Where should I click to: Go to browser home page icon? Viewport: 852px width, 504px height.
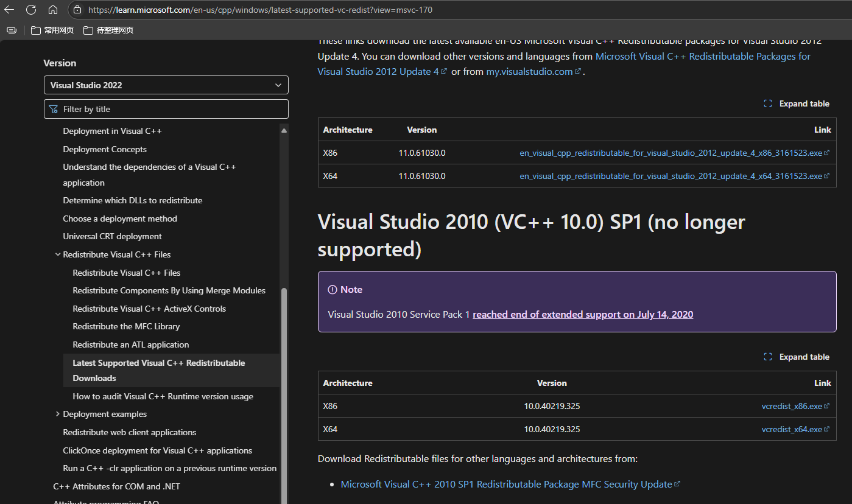(53, 10)
